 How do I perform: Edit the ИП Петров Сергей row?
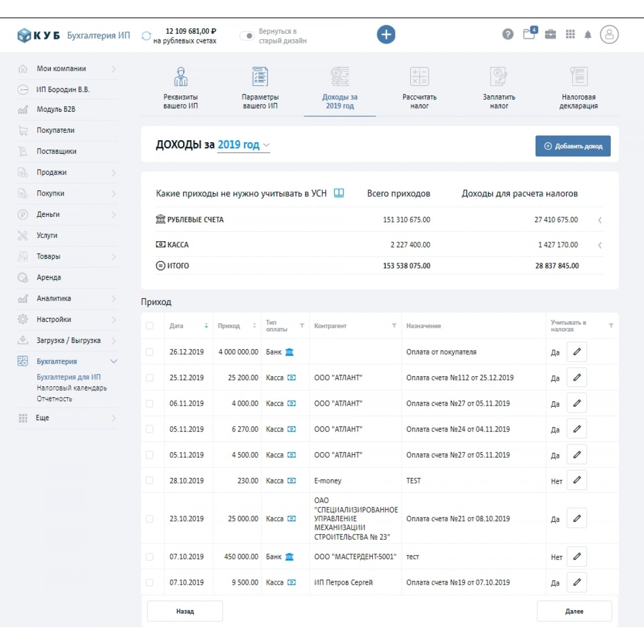click(x=577, y=582)
